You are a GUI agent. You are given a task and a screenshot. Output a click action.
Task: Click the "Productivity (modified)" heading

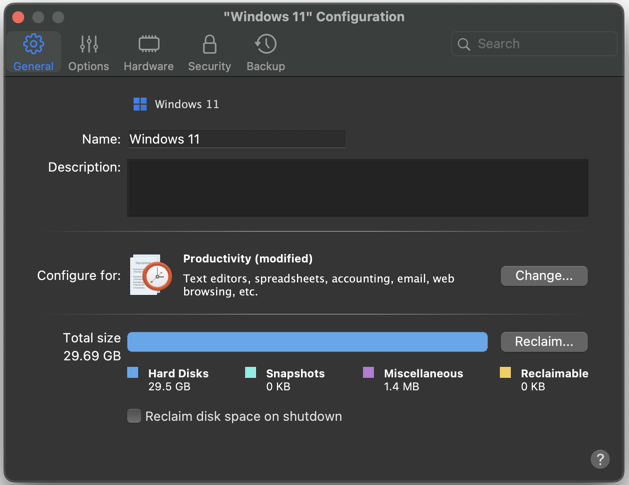coord(248,259)
